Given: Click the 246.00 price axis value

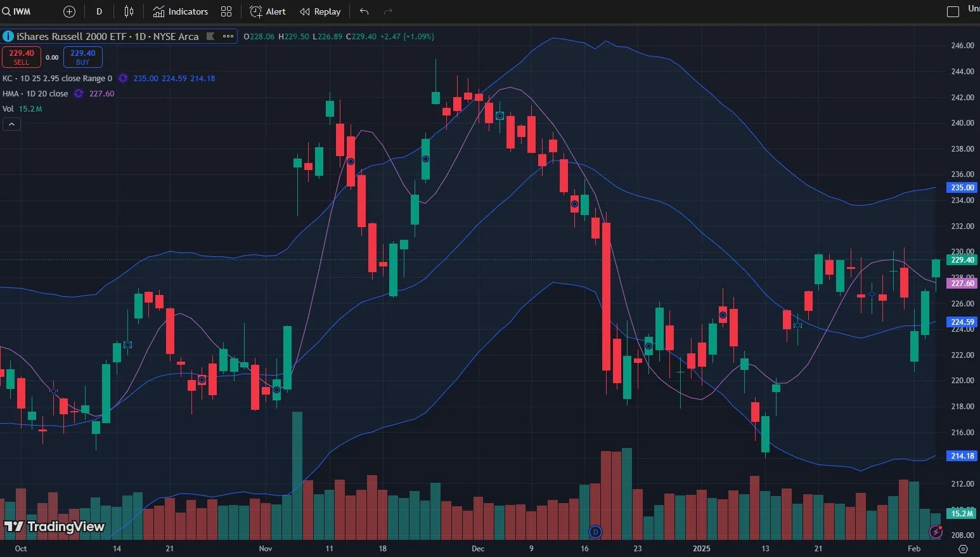Looking at the screenshot, I should click(962, 46).
